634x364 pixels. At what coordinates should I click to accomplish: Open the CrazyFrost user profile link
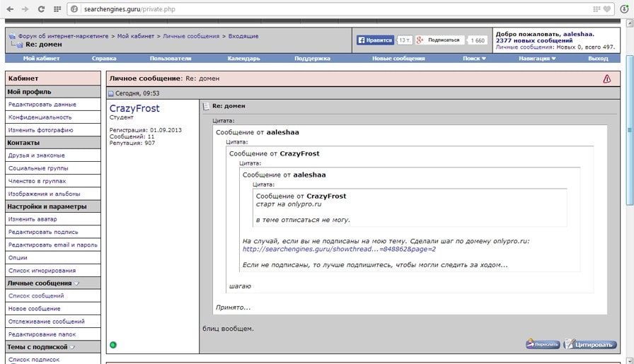point(134,109)
